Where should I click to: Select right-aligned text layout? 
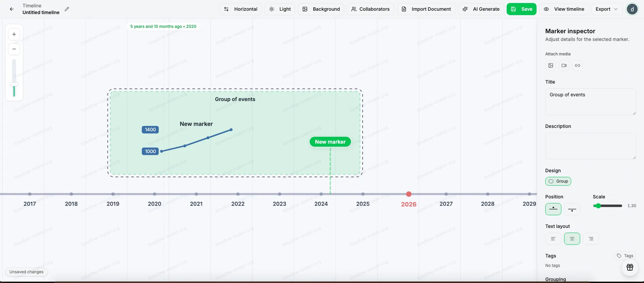[591, 239]
